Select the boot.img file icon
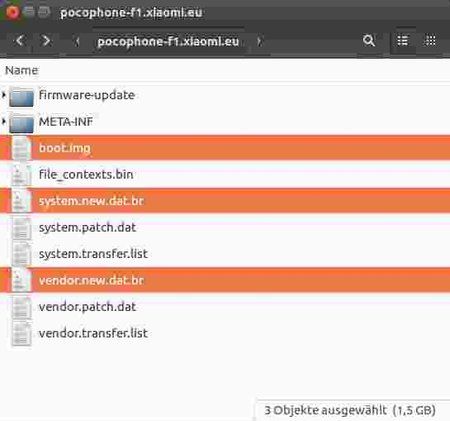 21,148
